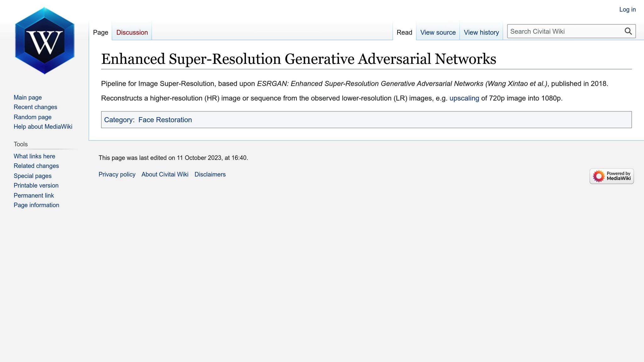Screen dimensions: 644x362
Task: Open Printable version of page
Action: 36,185
